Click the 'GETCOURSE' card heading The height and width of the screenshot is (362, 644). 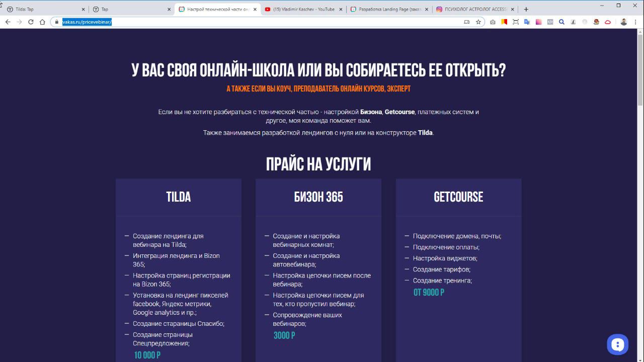(458, 197)
